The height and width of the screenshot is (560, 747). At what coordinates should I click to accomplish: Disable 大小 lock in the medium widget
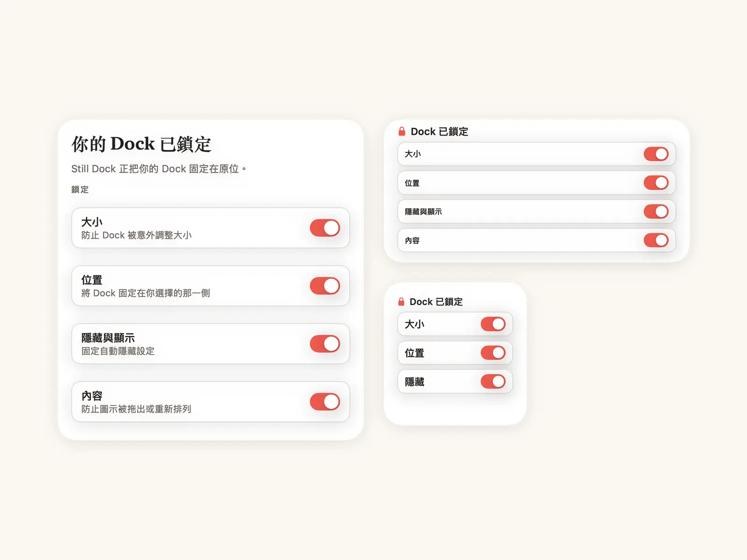[x=656, y=154]
